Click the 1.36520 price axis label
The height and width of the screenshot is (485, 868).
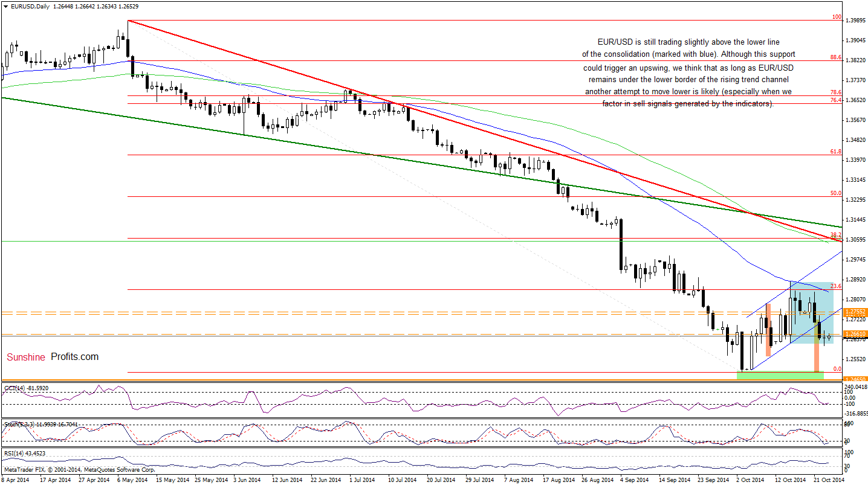coord(857,100)
